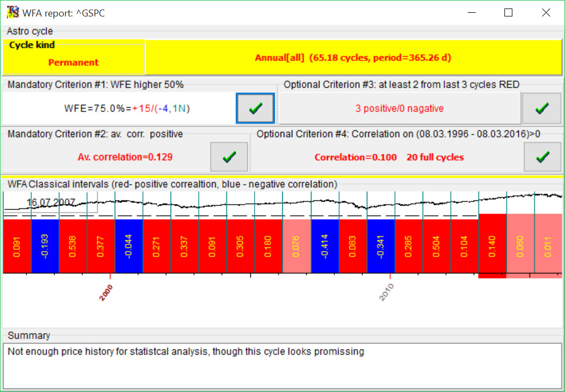Screen dimensions: 565x392
Task: Click the blue -0.193 interval bar
Action: pos(45,246)
